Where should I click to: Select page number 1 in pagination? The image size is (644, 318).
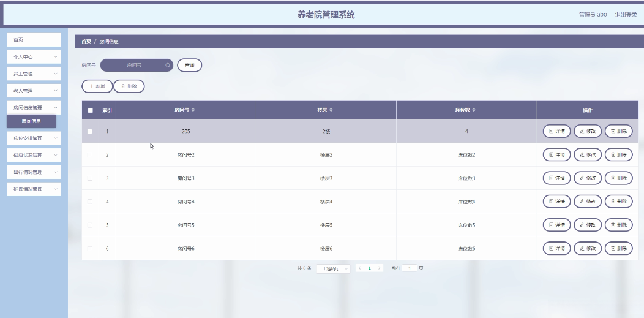click(369, 268)
